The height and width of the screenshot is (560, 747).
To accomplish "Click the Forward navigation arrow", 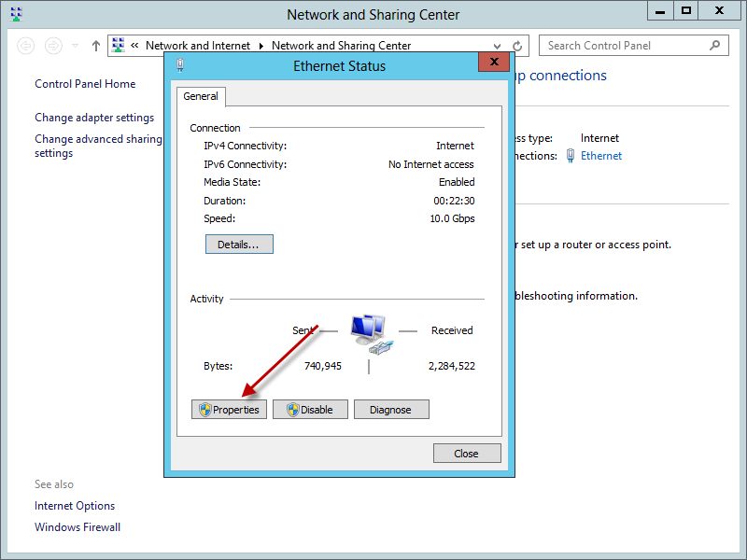I will click(x=54, y=46).
